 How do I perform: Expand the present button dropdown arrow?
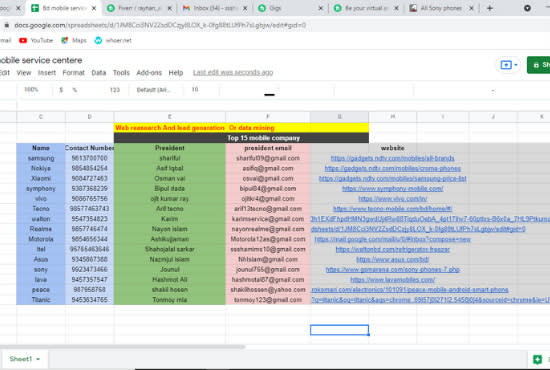(516, 65)
